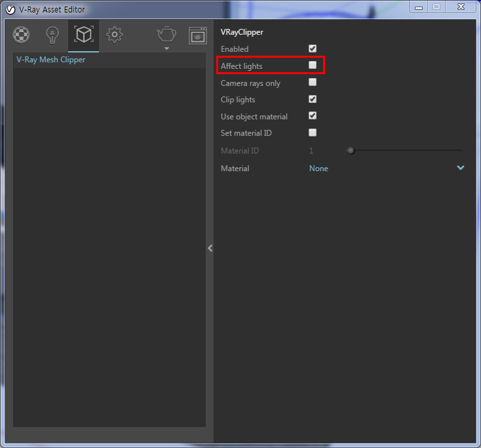Image resolution: width=481 pixels, height=448 pixels.
Task: Maximize the V-Ray Asset Editor window
Action: coord(436,7)
